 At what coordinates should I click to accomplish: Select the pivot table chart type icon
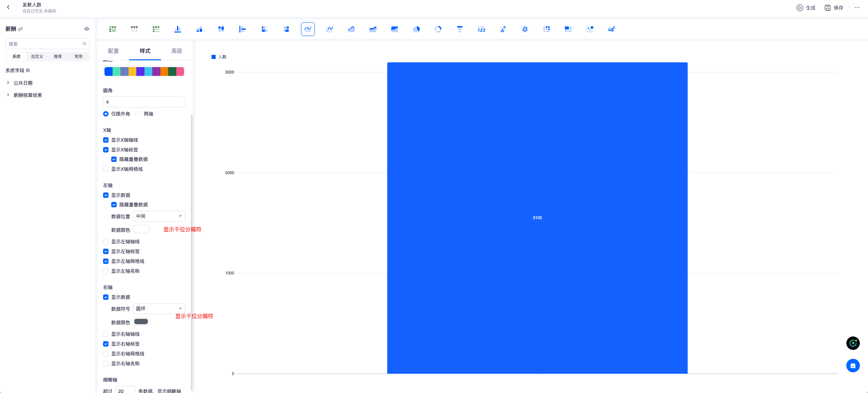click(113, 29)
